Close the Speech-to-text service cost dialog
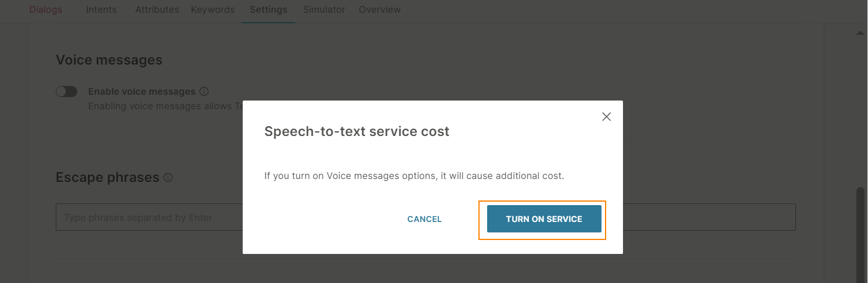Image resolution: width=868 pixels, height=283 pixels. 607,117
